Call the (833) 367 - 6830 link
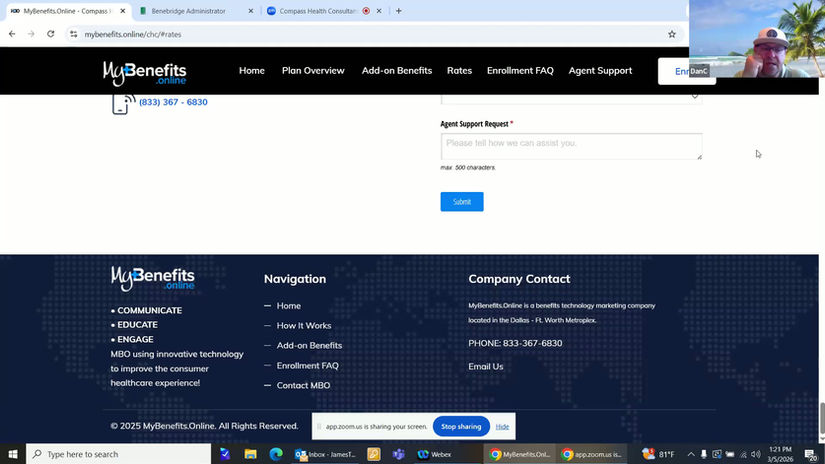This screenshot has width=825, height=464. [173, 102]
